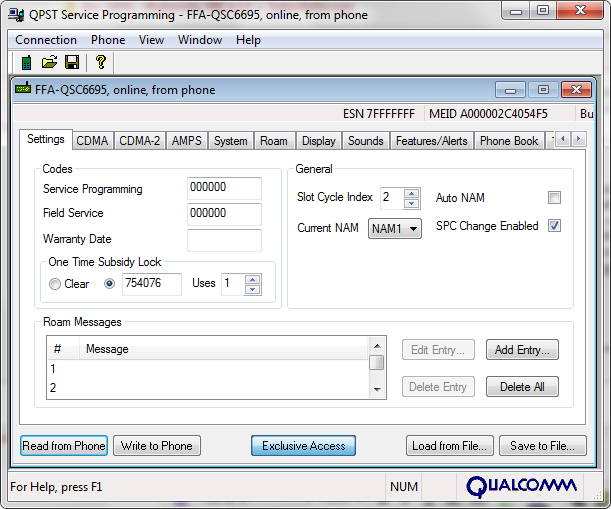The height and width of the screenshot is (509, 611).
Task: Increase the subsidy lock Uses count
Action: [253, 279]
